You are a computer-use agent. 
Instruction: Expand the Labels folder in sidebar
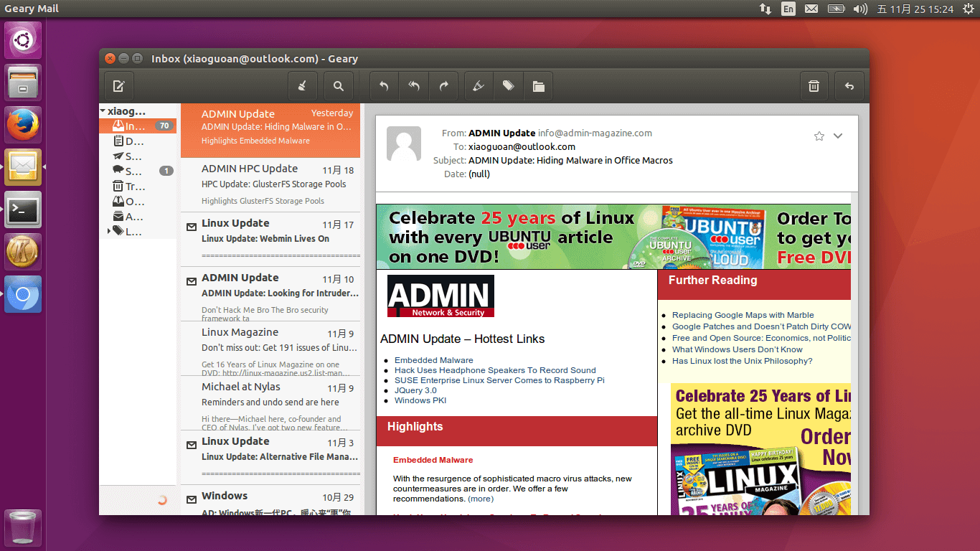[109, 231]
